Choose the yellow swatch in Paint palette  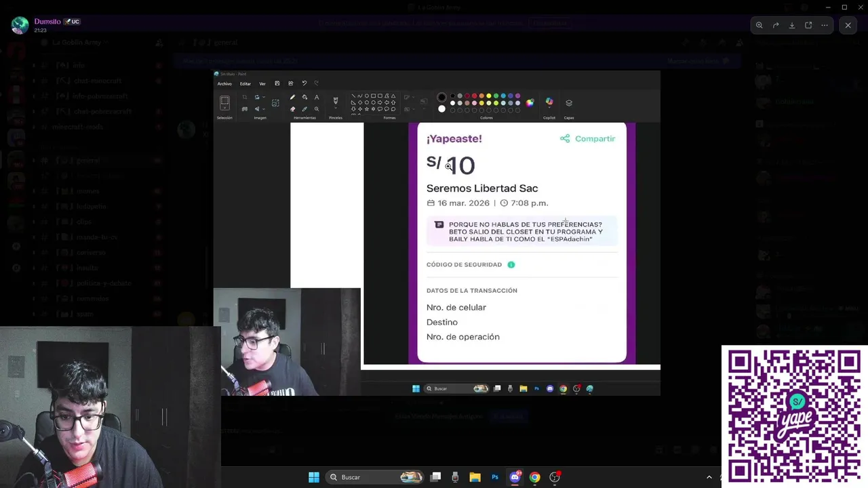tap(489, 96)
